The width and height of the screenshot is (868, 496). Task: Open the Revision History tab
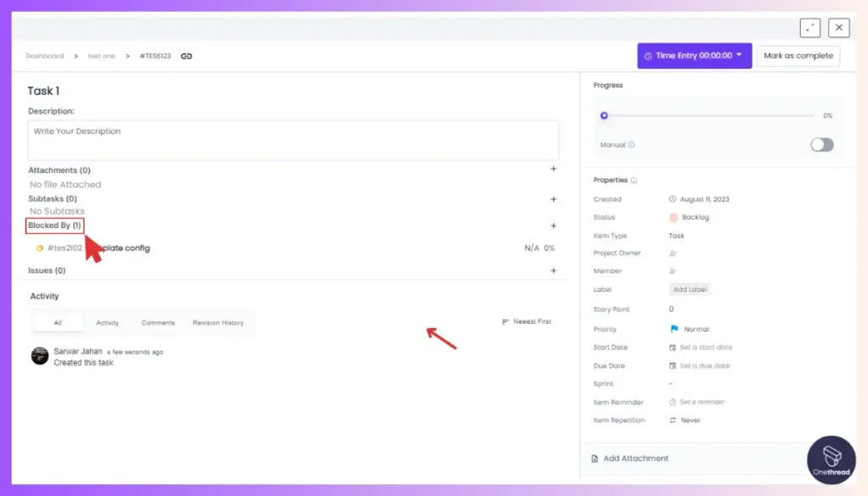(218, 323)
